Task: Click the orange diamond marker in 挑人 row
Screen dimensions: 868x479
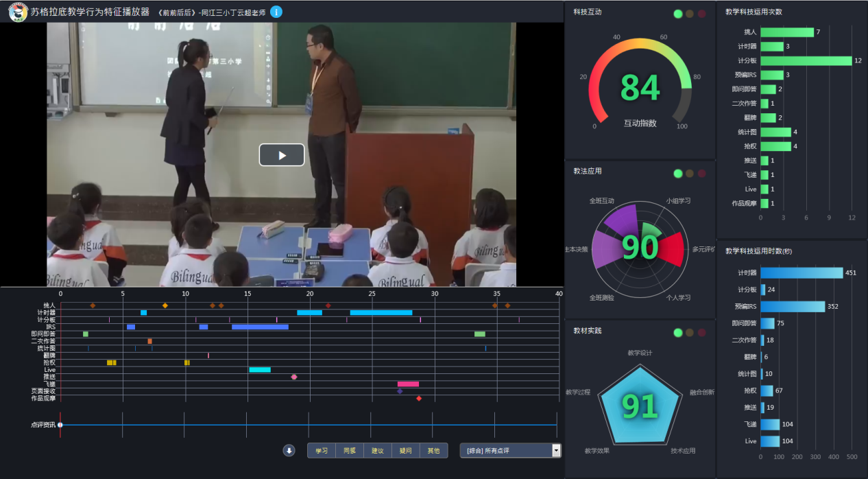Action: pyautogui.click(x=165, y=305)
